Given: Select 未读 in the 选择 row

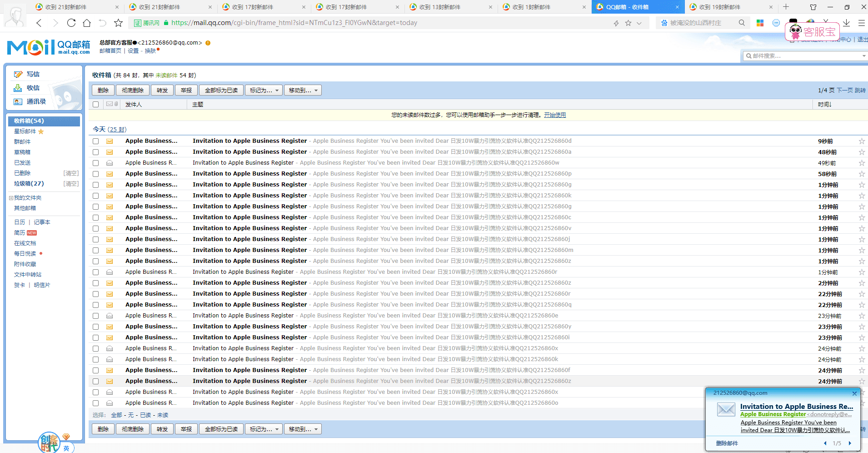Looking at the screenshot, I should 163,415.
